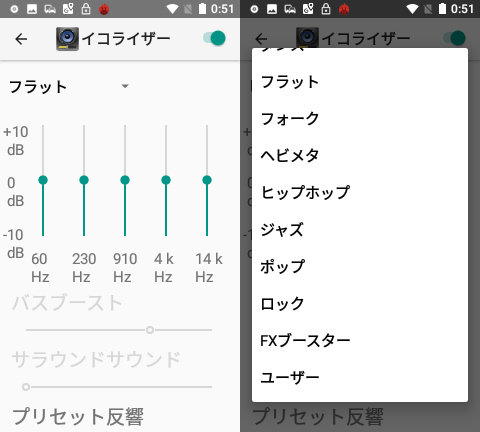480x432 pixels.
Task: Click the サラウンドサウンド slider handle
Action: (26, 387)
